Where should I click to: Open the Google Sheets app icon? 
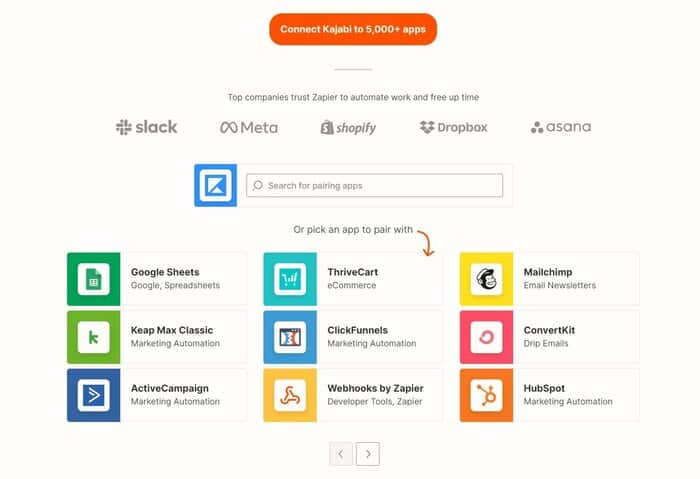click(x=93, y=279)
